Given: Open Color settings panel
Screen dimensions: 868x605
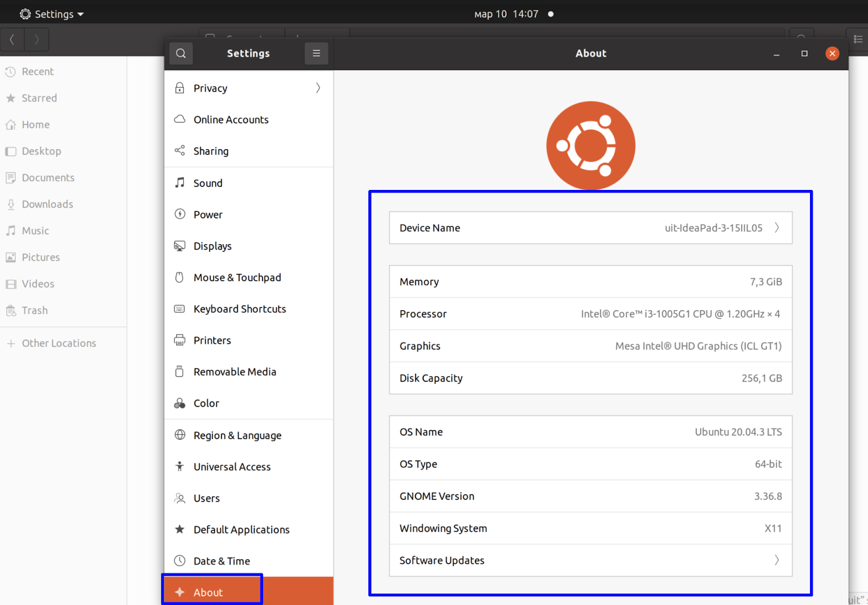Looking at the screenshot, I should click(x=249, y=403).
